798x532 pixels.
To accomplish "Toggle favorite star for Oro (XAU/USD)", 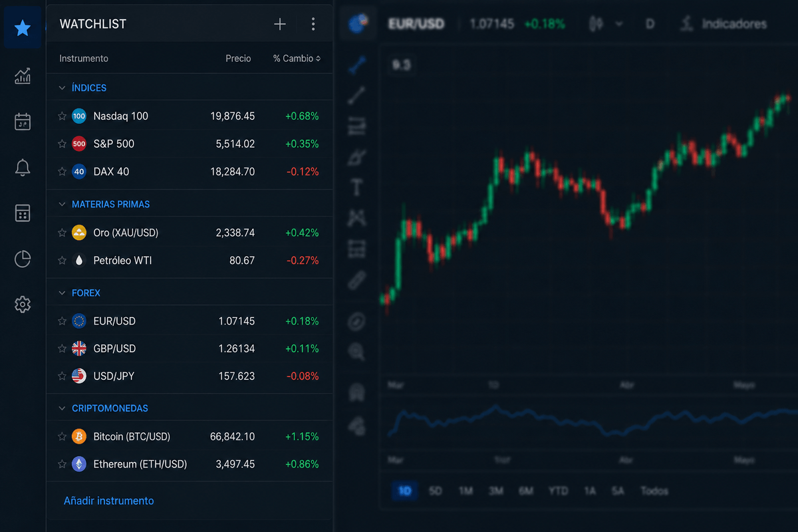I will coord(63,233).
